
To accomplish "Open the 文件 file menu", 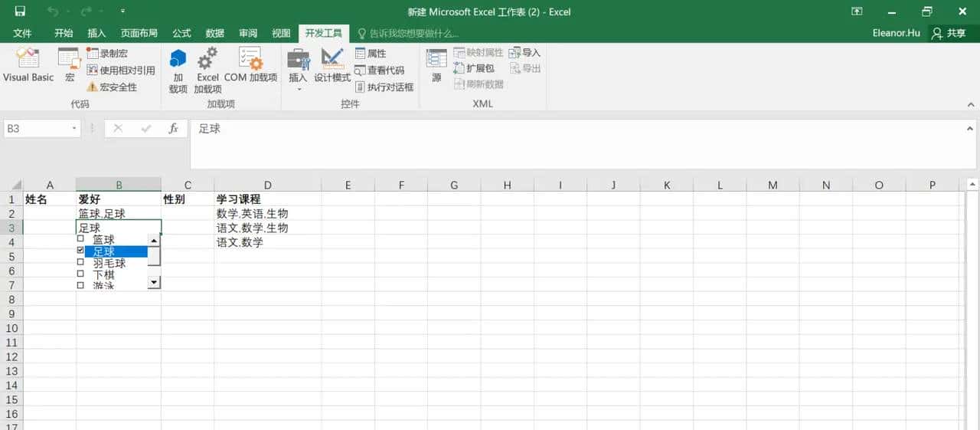I will [x=22, y=33].
